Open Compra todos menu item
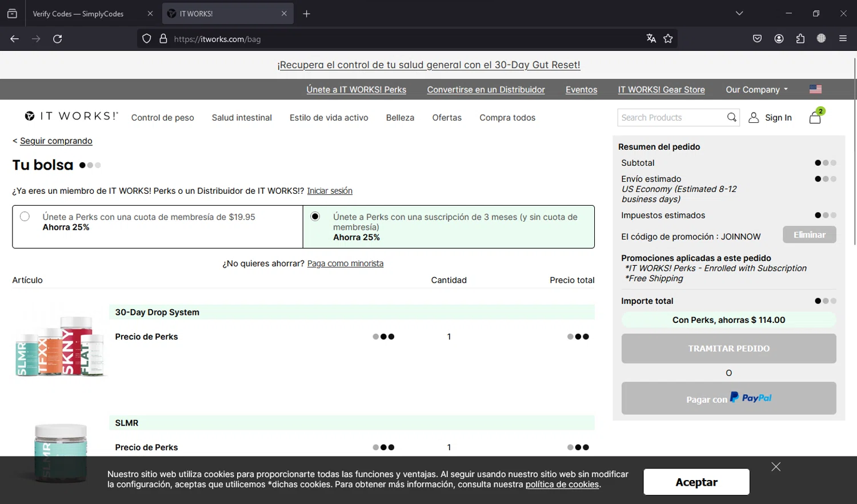857x504 pixels. tap(507, 118)
